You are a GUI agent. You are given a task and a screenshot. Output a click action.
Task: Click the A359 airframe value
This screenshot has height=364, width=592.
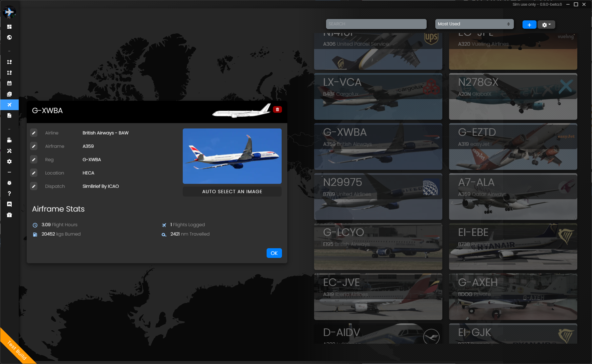(88, 146)
